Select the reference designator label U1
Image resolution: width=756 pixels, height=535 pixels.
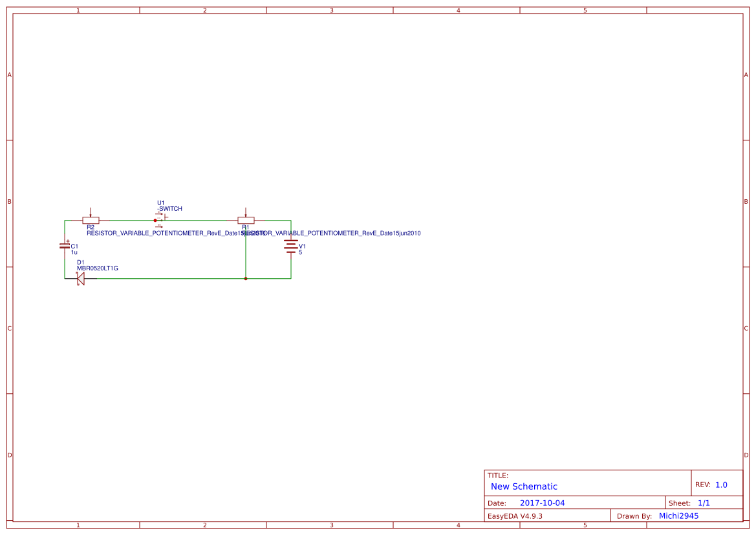(x=160, y=202)
